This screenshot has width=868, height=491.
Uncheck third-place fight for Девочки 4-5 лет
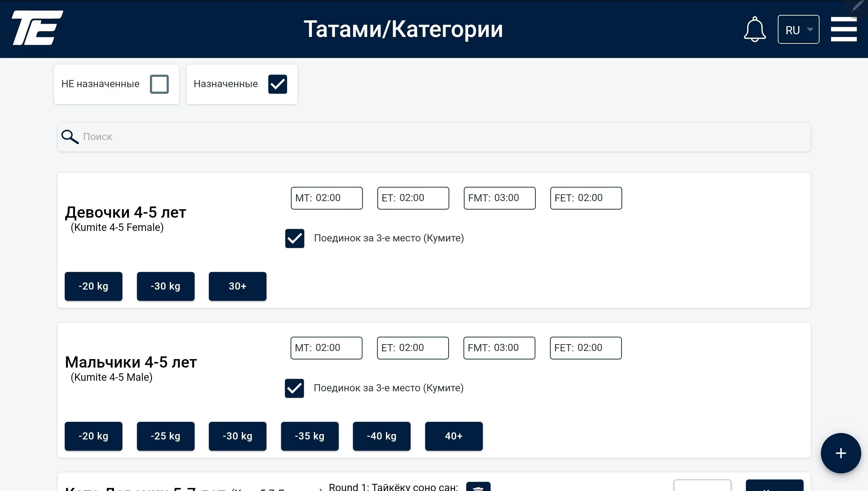coord(294,238)
